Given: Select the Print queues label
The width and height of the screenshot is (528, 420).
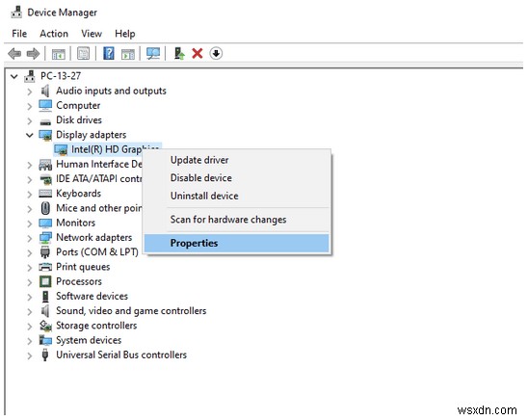Looking at the screenshot, I should [x=83, y=267].
